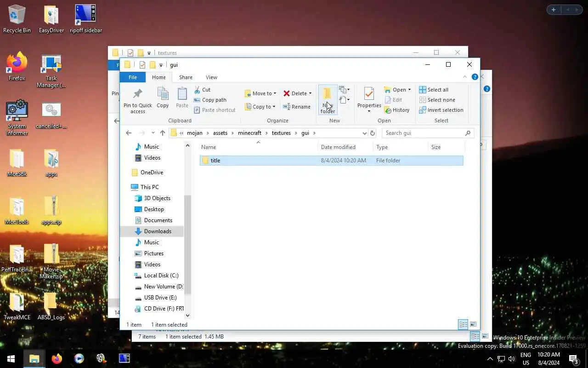The width and height of the screenshot is (588, 368).
Task: Click Invert selection
Action: tap(441, 110)
